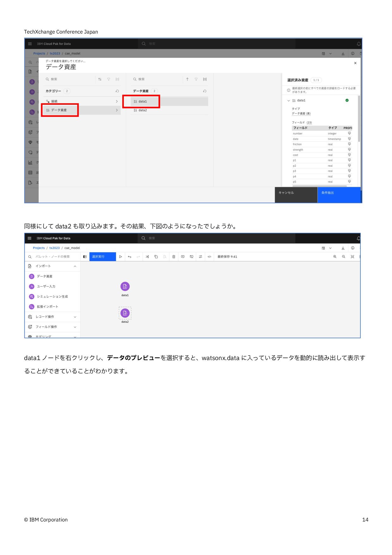
Task: Close the データ資産 selection dialog
Action: coord(355,63)
